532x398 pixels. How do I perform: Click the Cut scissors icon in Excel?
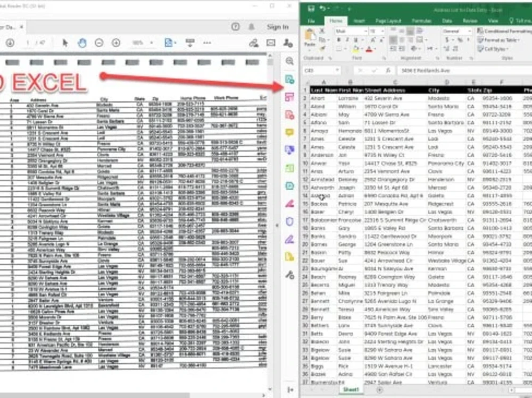(322, 31)
